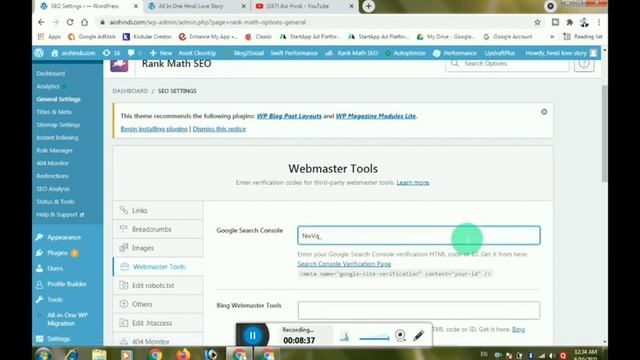Open SEO Analysis in sidebar
Screen dimensions: 640x360
[53, 189]
